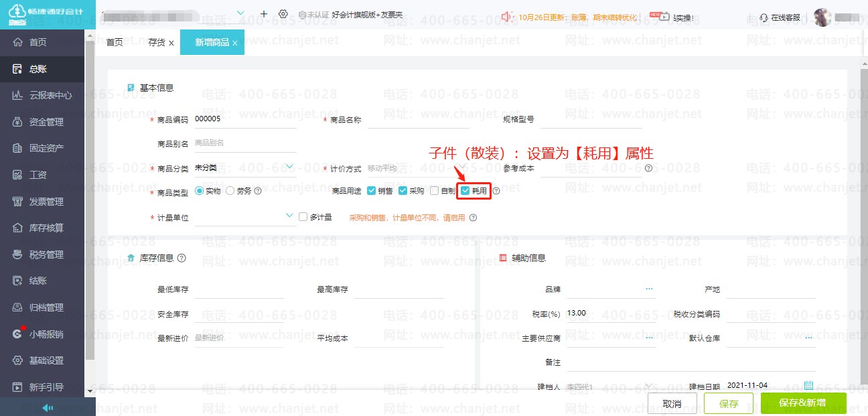The image size is (868, 416).
Task: Uncheck the 耗用 checkbox
Action: click(x=465, y=191)
